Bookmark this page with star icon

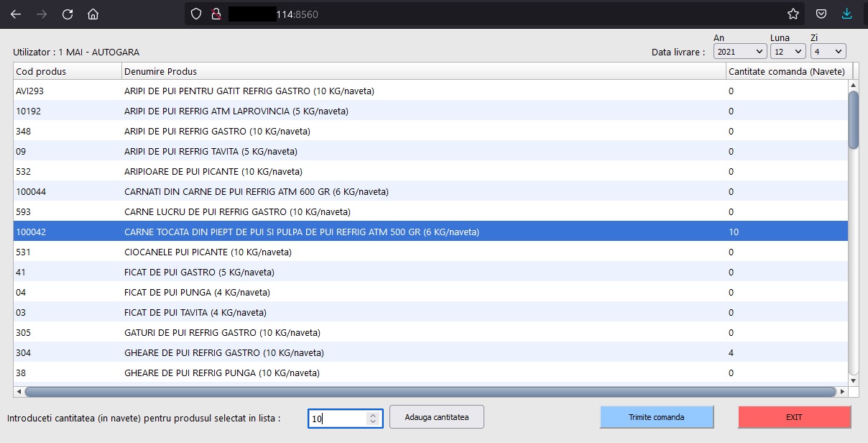[x=793, y=14]
